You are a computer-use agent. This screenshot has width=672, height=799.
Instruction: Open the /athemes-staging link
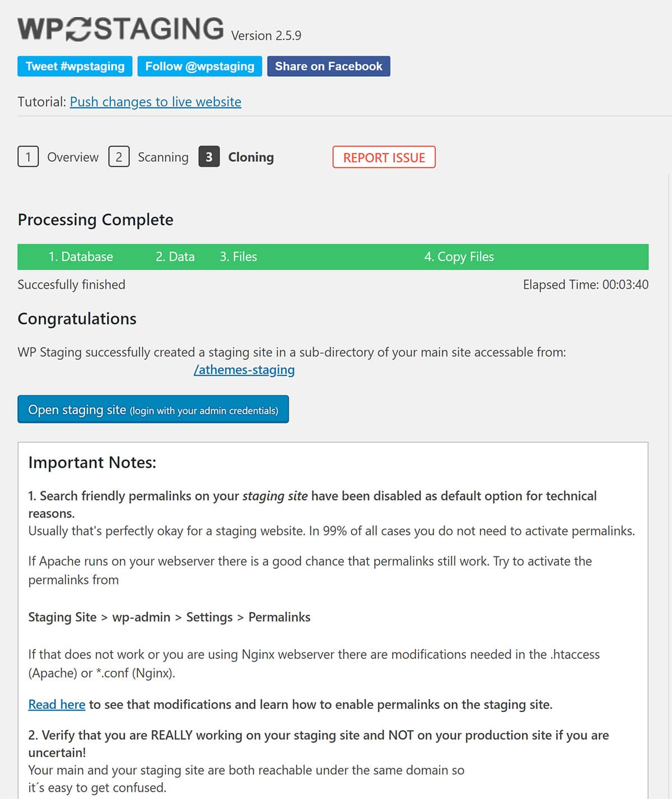click(x=244, y=370)
